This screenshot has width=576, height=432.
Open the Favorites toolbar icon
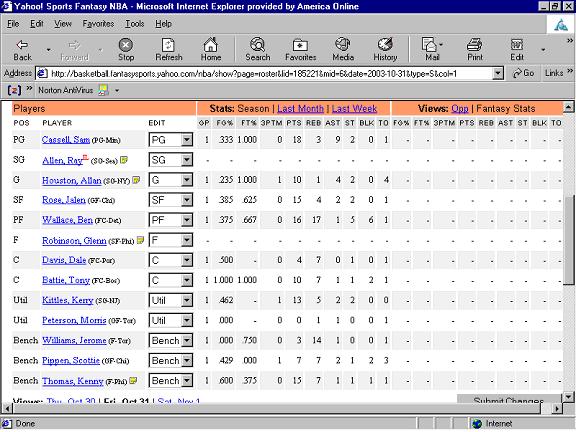300,45
